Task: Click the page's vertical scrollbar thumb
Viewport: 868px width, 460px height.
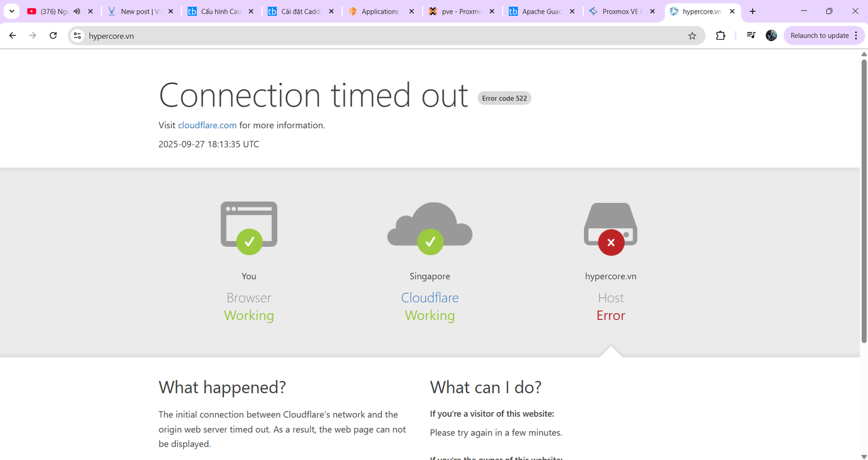Action: [864, 201]
